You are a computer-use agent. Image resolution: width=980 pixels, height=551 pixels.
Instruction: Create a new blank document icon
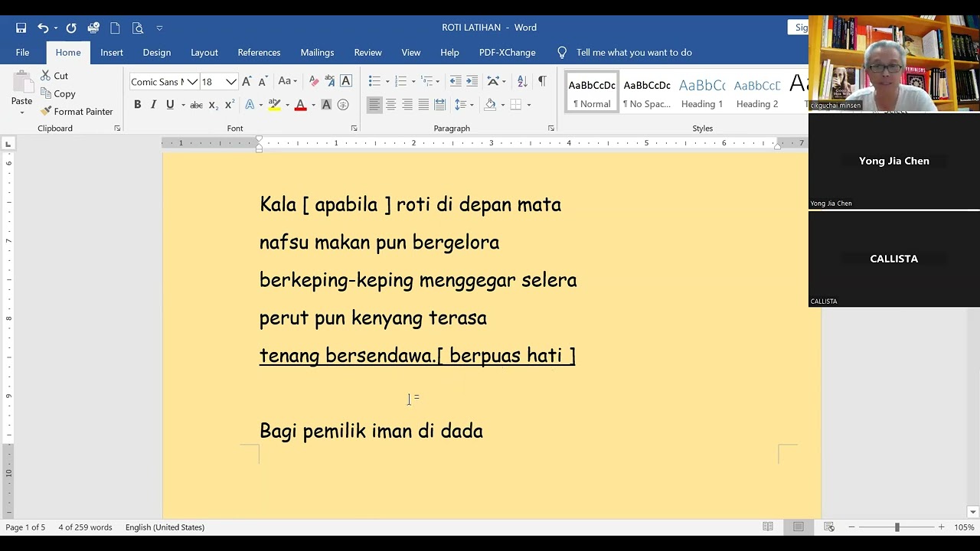(115, 28)
